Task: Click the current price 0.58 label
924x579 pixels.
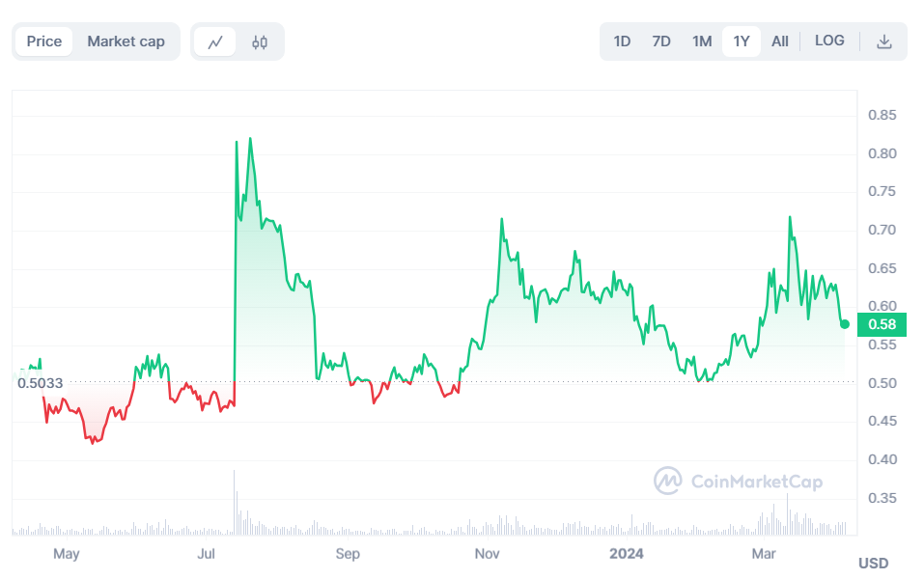Action: tap(882, 324)
